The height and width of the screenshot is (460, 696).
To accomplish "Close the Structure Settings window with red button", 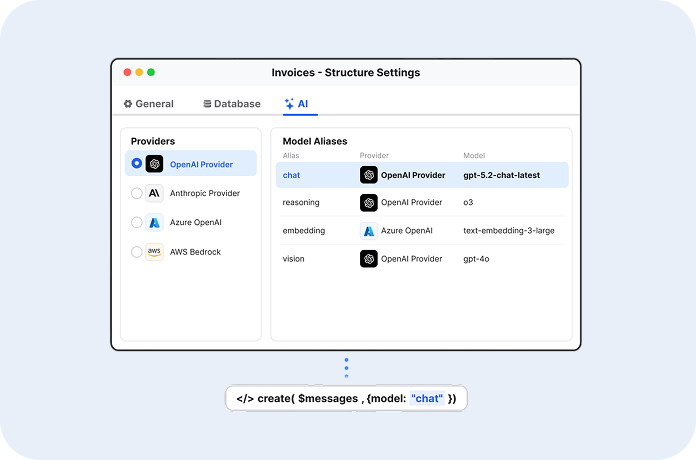I will pyautogui.click(x=127, y=72).
